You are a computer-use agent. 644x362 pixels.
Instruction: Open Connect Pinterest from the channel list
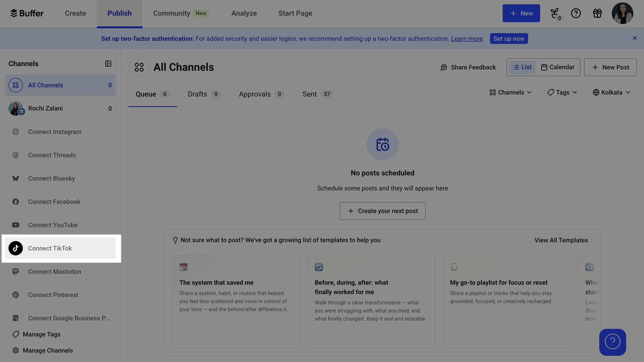[53, 295]
